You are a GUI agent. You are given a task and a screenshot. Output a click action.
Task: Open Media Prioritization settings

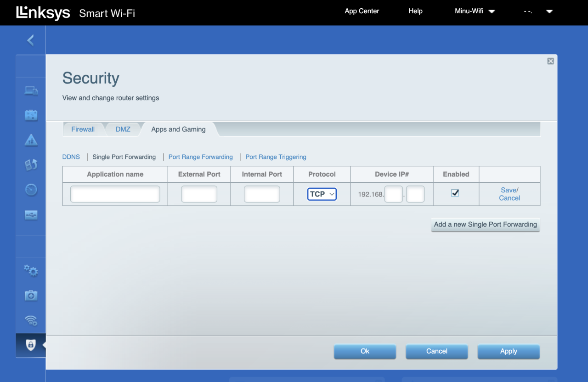click(30, 164)
